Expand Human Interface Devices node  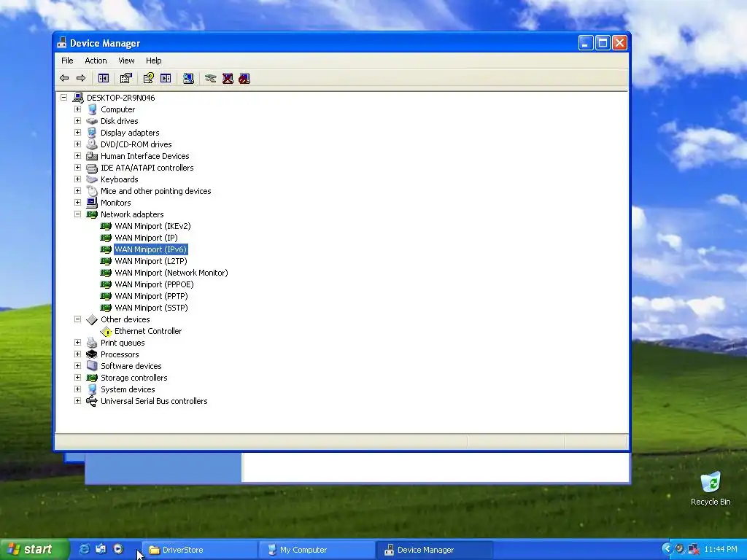click(x=77, y=156)
